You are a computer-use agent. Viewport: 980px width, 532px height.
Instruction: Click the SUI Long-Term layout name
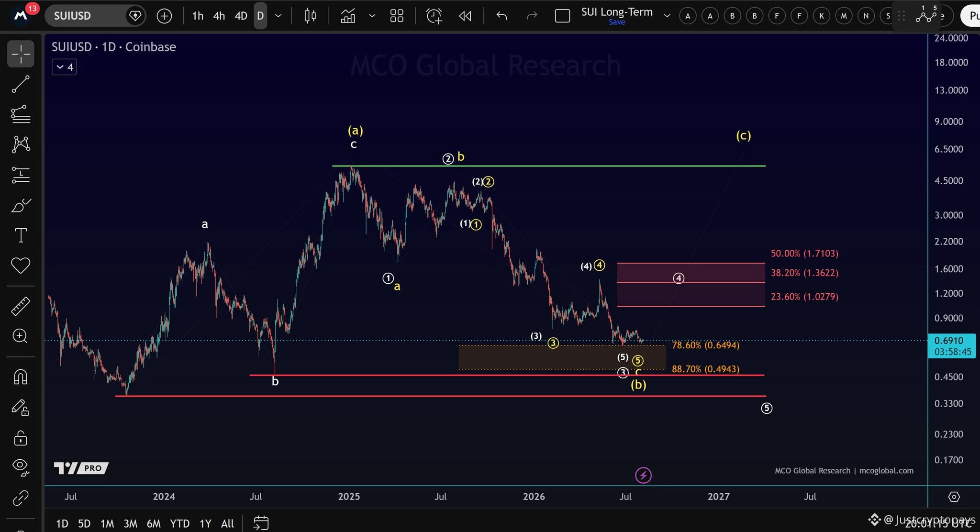click(617, 12)
